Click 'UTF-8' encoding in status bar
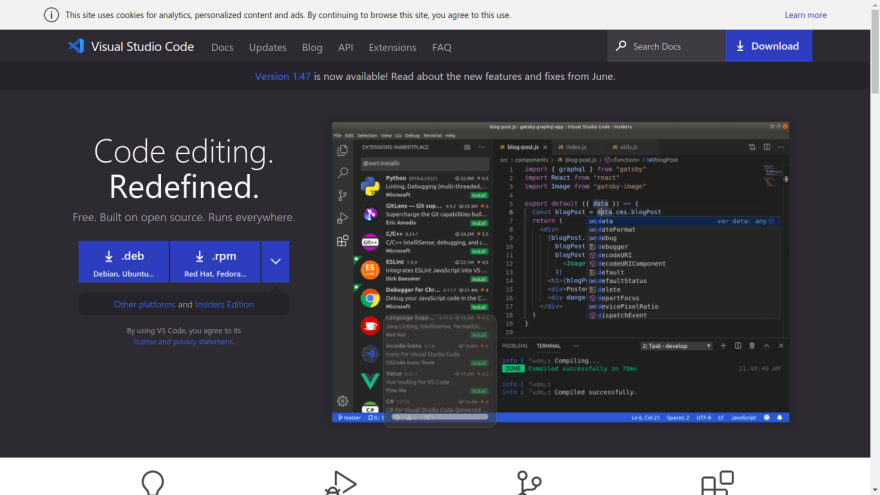This screenshot has width=880, height=495. (x=704, y=418)
